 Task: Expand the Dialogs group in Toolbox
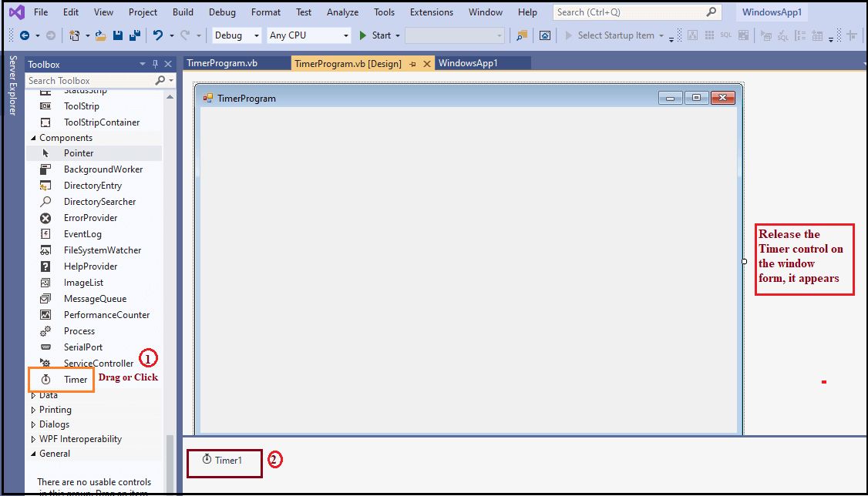tap(33, 424)
